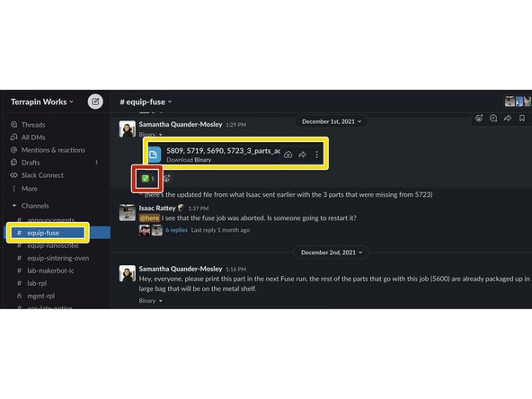Screen dimensions: 532x399
Task: Toggle the green checkmark reaction
Action: pyautogui.click(x=148, y=179)
